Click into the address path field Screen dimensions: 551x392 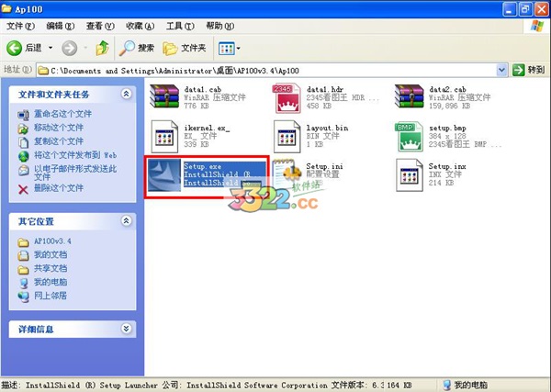[x=266, y=71]
